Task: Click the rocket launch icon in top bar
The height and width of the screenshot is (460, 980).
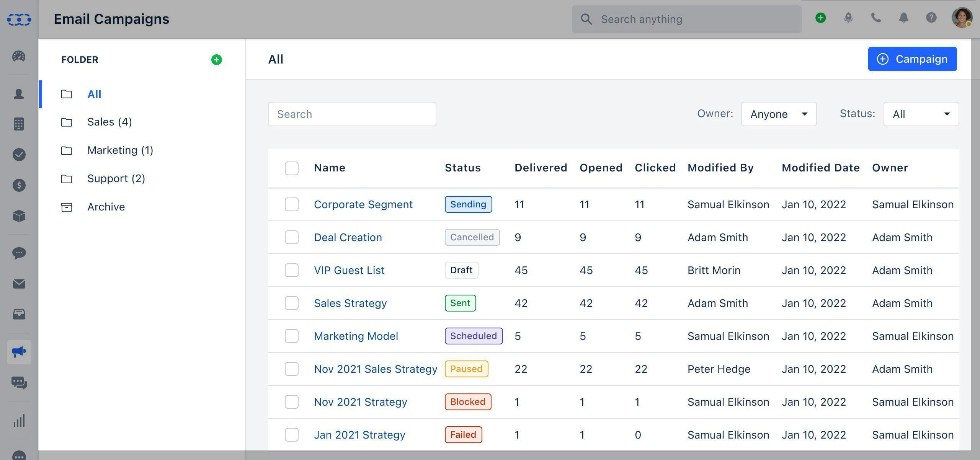Action: [x=848, y=18]
